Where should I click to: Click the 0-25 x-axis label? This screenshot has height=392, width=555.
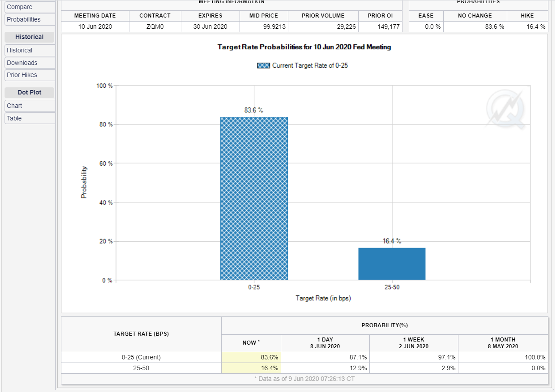coord(254,287)
